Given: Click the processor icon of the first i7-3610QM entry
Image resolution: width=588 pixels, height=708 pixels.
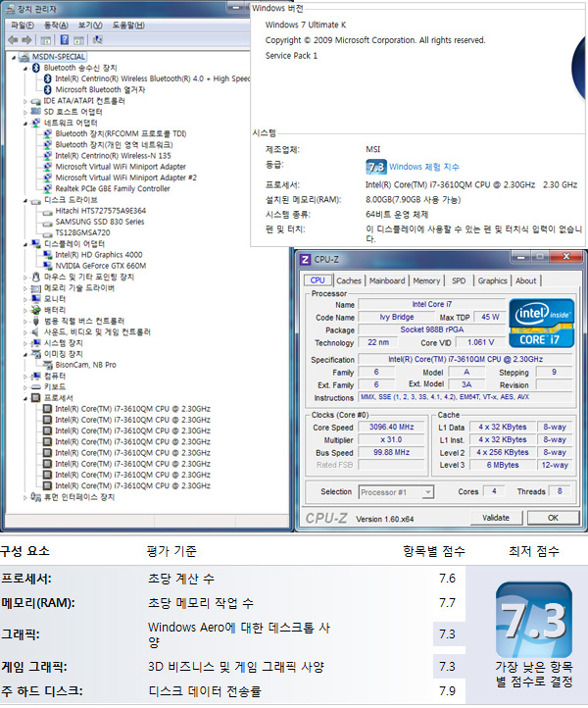Looking at the screenshot, I should pos(47,409).
